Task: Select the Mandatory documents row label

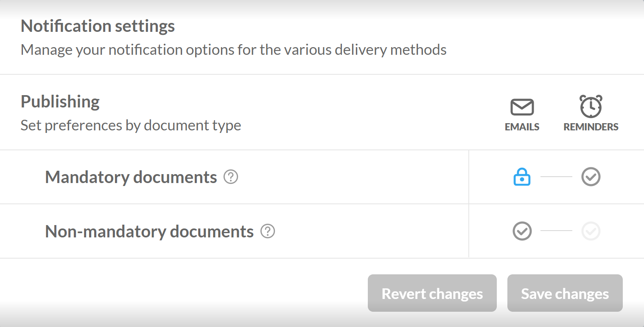Action: 131,177
